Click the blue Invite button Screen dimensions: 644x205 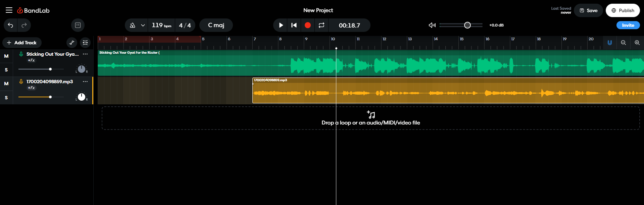coord(628,25)
